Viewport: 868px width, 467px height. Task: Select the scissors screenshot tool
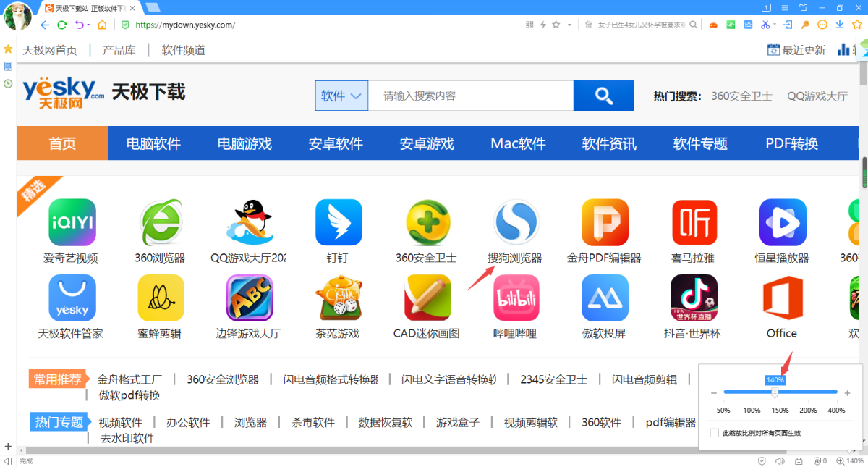pos(765,25)
